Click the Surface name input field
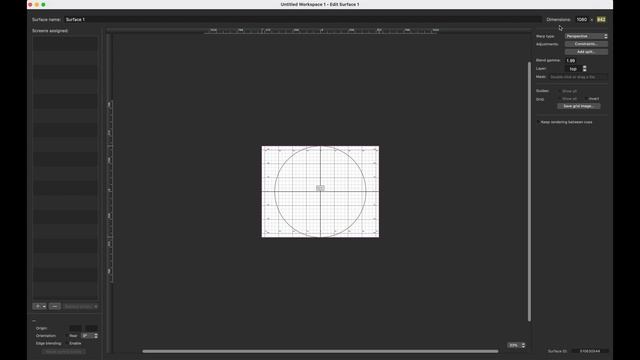Screen dimensions: 640x360 (303, 20)
